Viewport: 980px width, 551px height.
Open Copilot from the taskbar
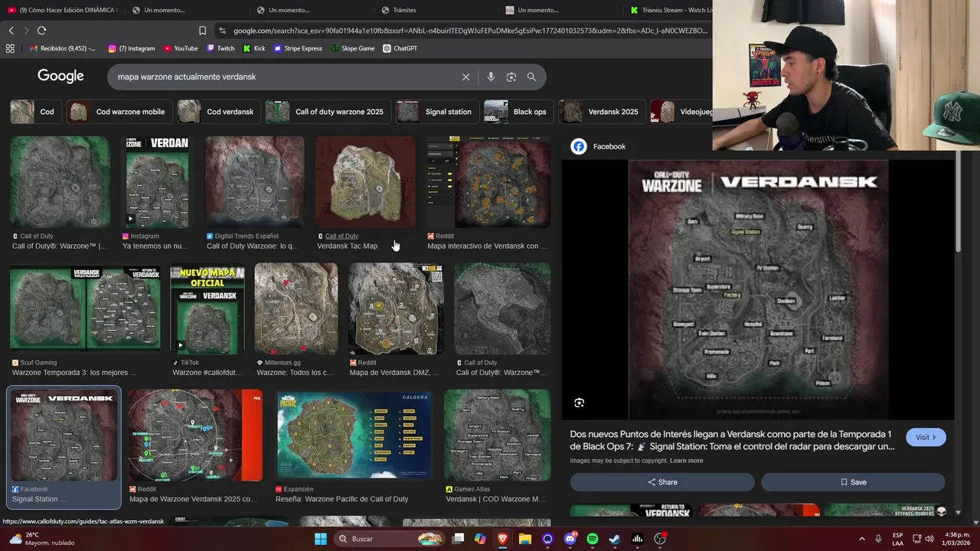click(480, 539)
